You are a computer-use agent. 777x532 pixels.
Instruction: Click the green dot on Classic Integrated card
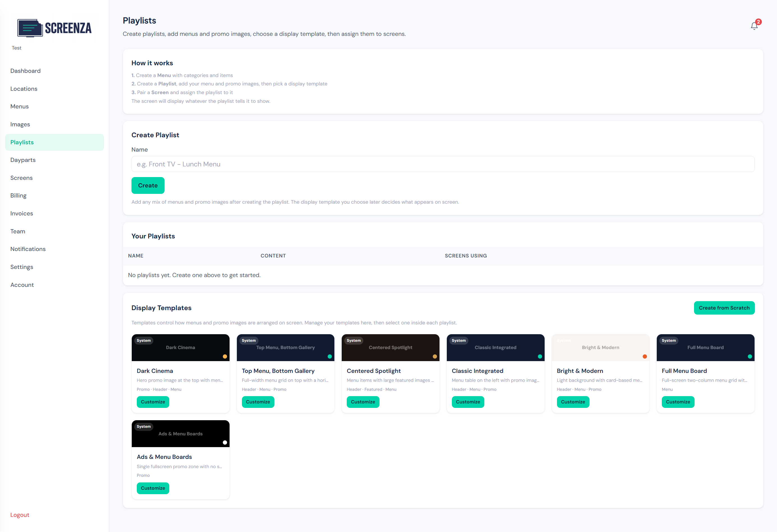[x=540, y=357]
